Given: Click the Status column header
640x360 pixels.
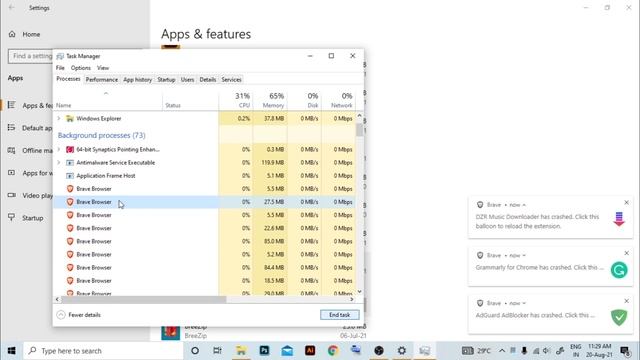Looking at the screenshot, I should [x=190, y=100].
